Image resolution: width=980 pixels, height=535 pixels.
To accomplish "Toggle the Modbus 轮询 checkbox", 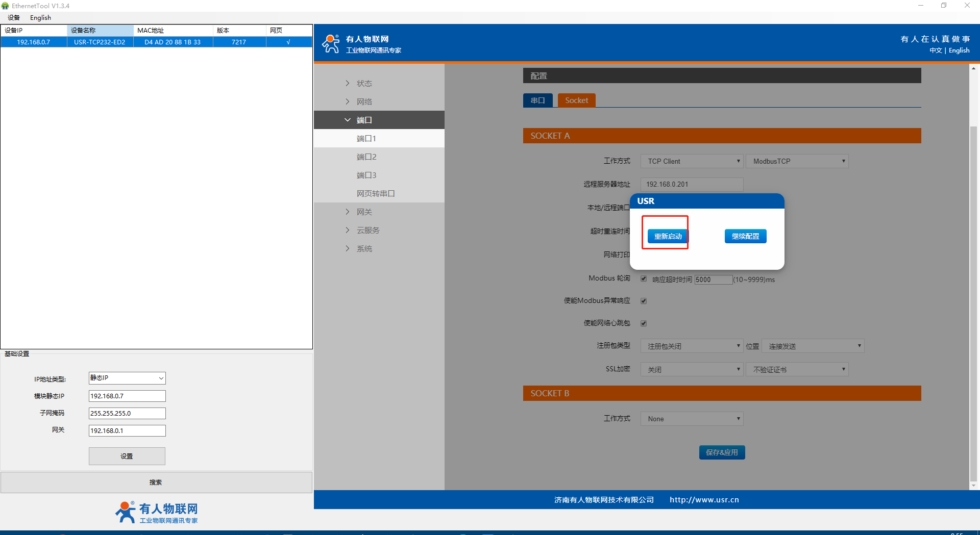I will pos(644,278).
